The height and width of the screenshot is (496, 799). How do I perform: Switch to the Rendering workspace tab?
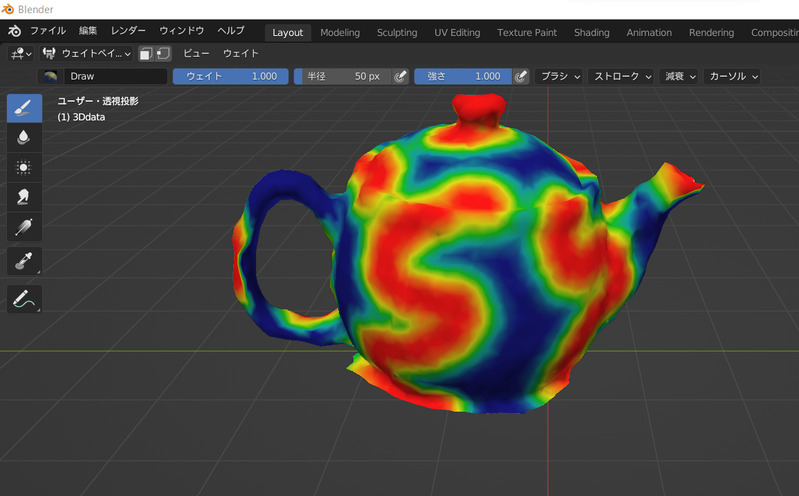711,33
